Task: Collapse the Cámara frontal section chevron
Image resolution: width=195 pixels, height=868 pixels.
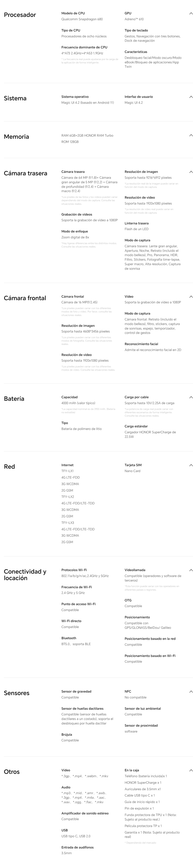Action: 191,297
